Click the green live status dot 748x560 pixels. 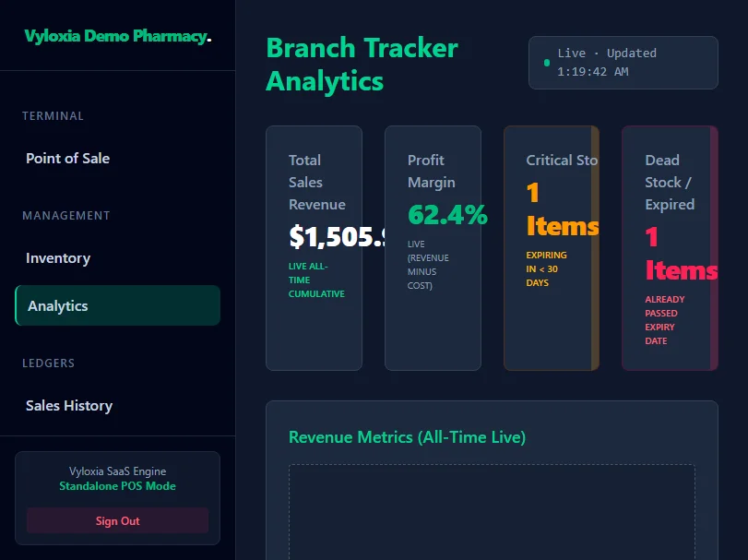(x=547, y=63)
